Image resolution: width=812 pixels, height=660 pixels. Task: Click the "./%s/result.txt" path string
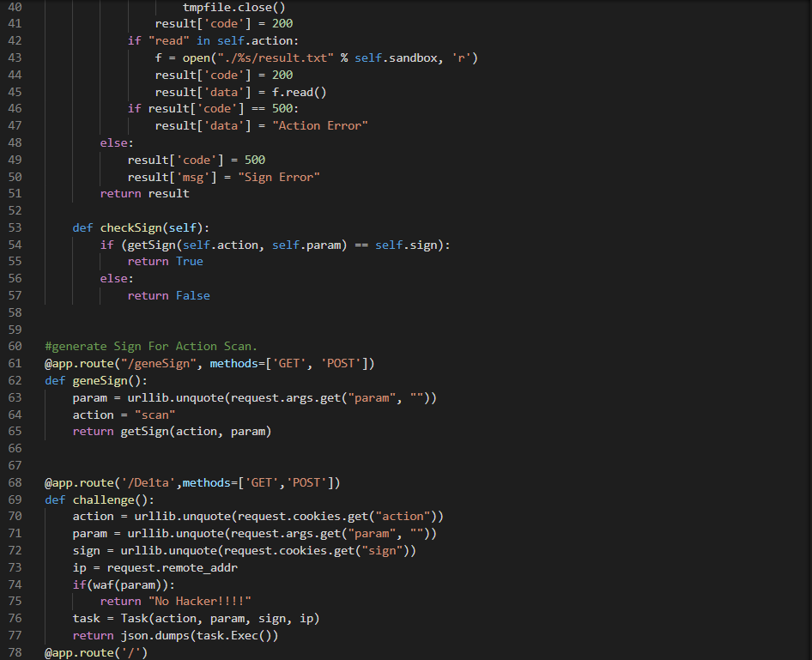point(276,58)
